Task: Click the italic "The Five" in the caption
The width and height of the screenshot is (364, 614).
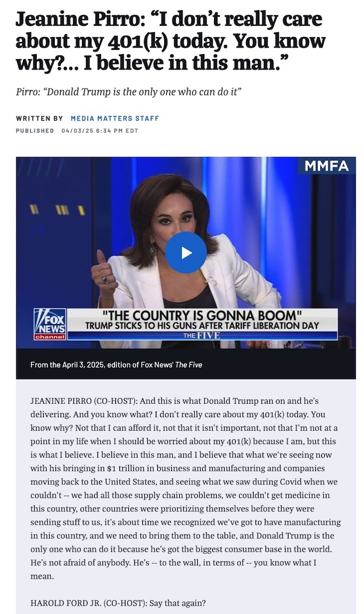Action: pyautogui.click(x=189, y=365)
